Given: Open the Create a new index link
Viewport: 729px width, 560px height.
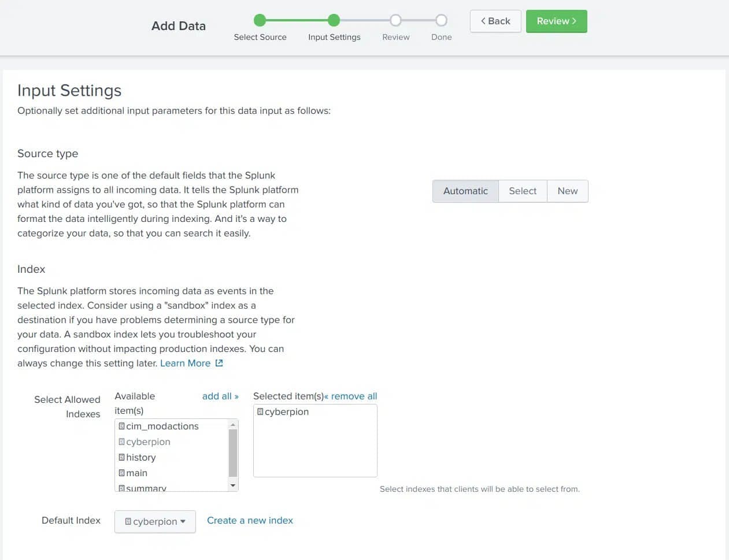Looking at the screenshot, I should point(250,520).
